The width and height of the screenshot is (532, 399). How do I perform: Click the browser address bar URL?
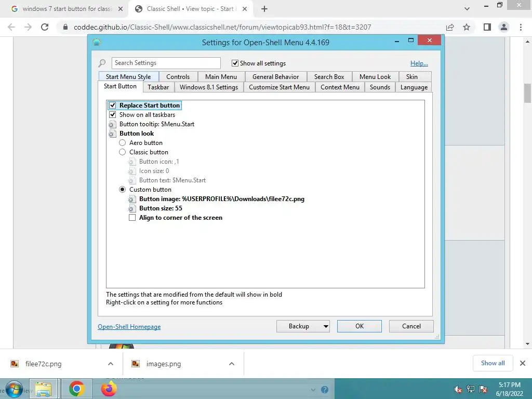pos(222,27)
